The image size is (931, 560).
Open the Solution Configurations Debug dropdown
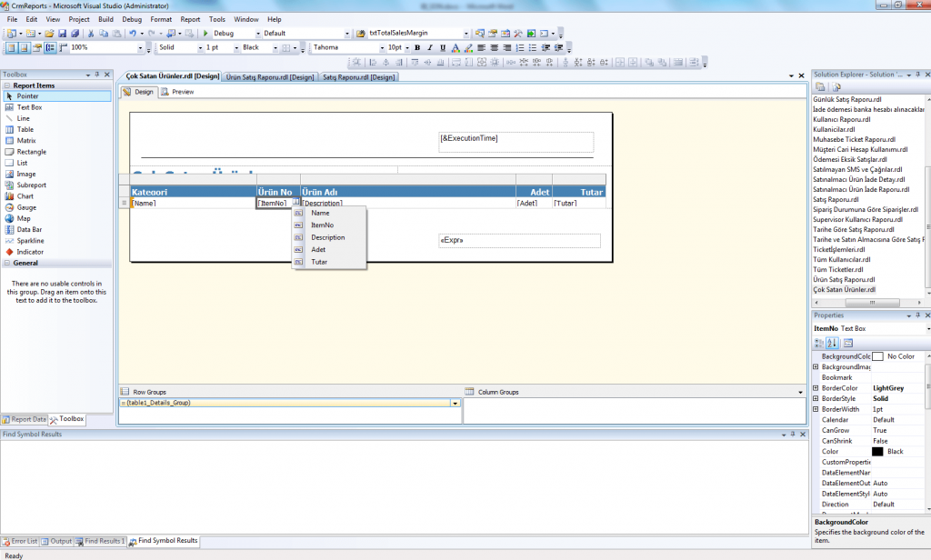tap(257, 34)
